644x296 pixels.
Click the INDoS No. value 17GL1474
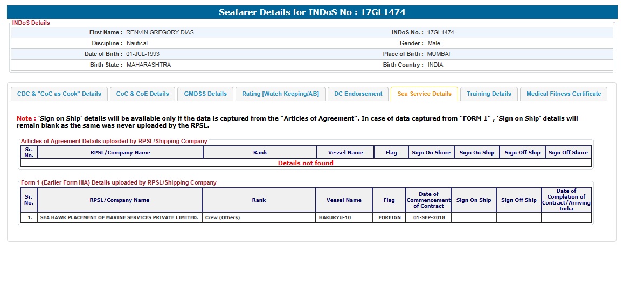coord(440,32)
